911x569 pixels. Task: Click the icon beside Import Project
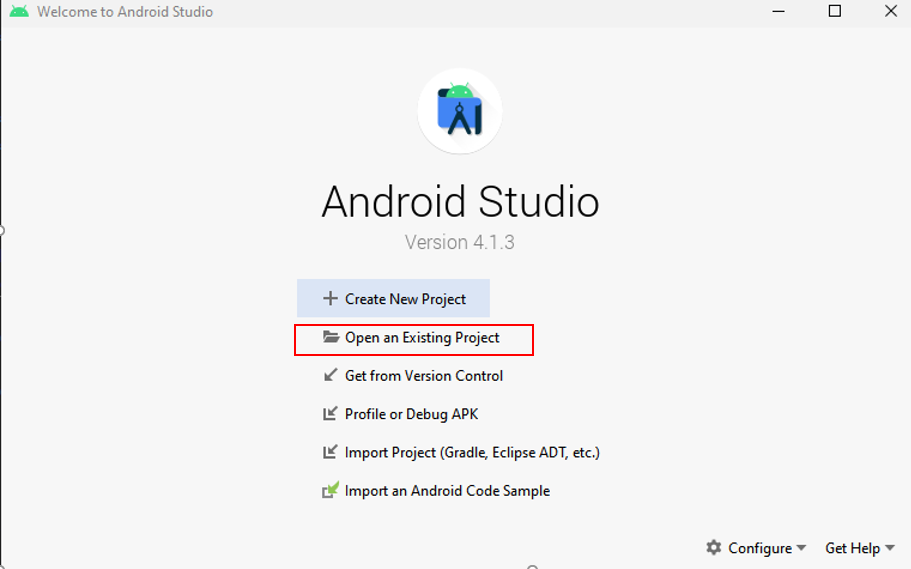click(x=330, y=452)
